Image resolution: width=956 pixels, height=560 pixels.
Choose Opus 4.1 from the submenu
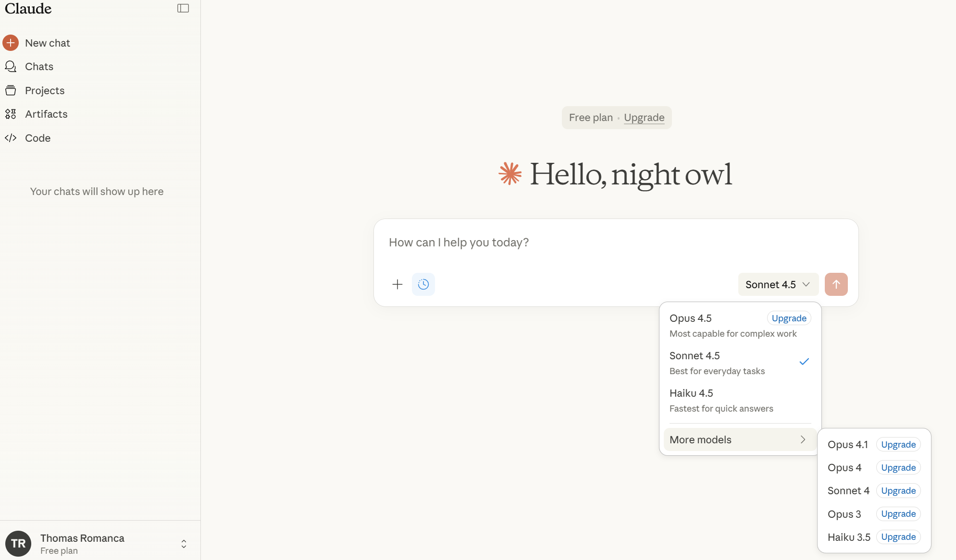tap(847, 445)
